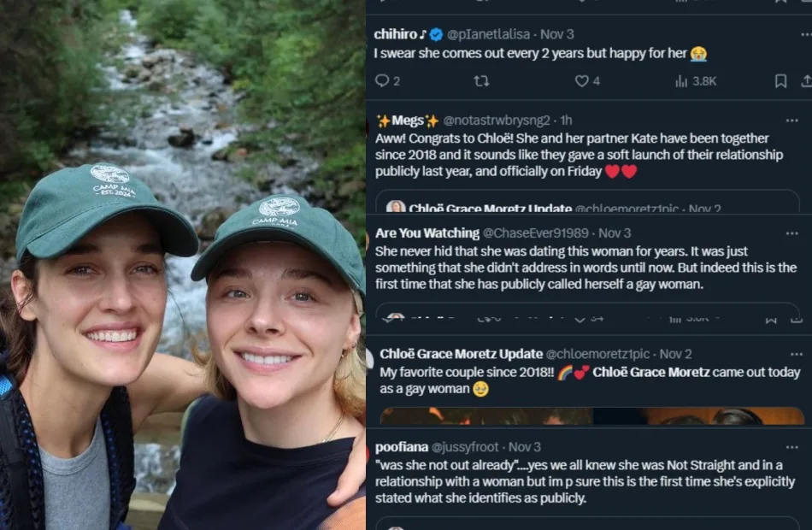The height and width of the screenshot is (530, 812).
Task: Click the Nov 2 timestamp on Chloë Update tweet
Action: click(x=676, y=354)
